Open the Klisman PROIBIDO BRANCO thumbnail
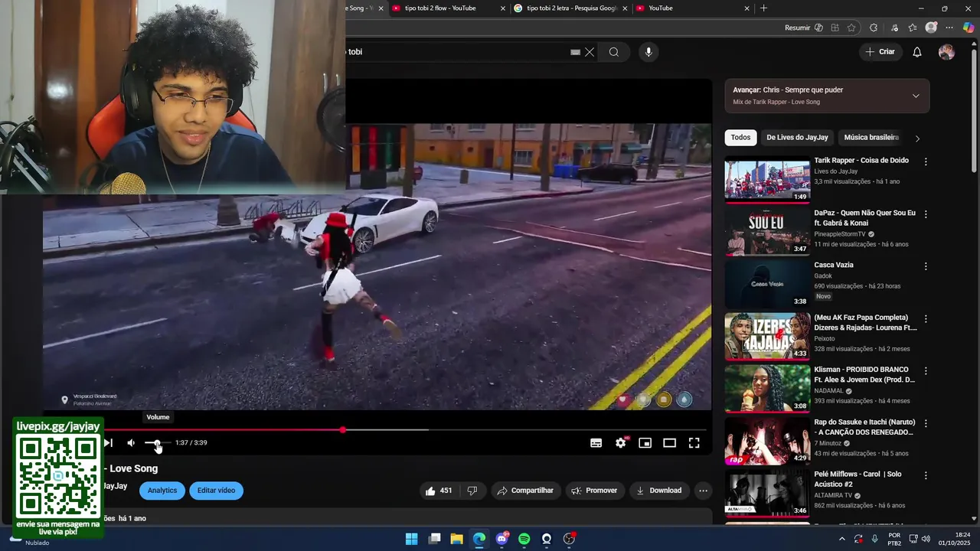 tap(767, 389)
